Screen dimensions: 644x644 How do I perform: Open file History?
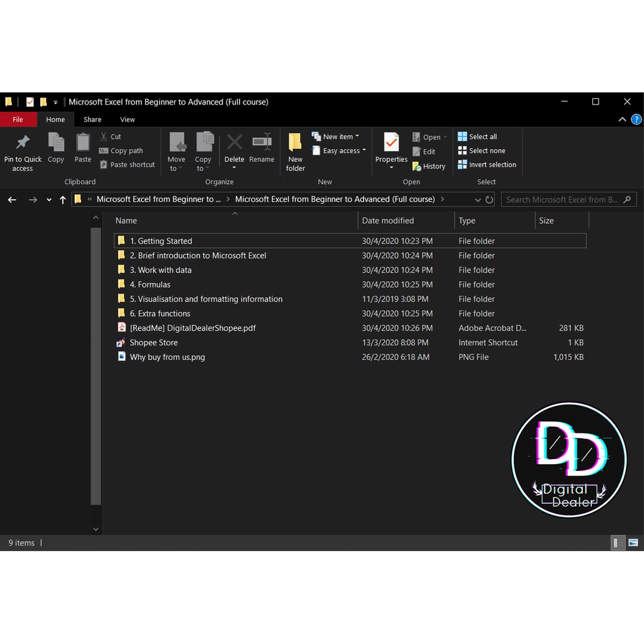coord(429,166)
